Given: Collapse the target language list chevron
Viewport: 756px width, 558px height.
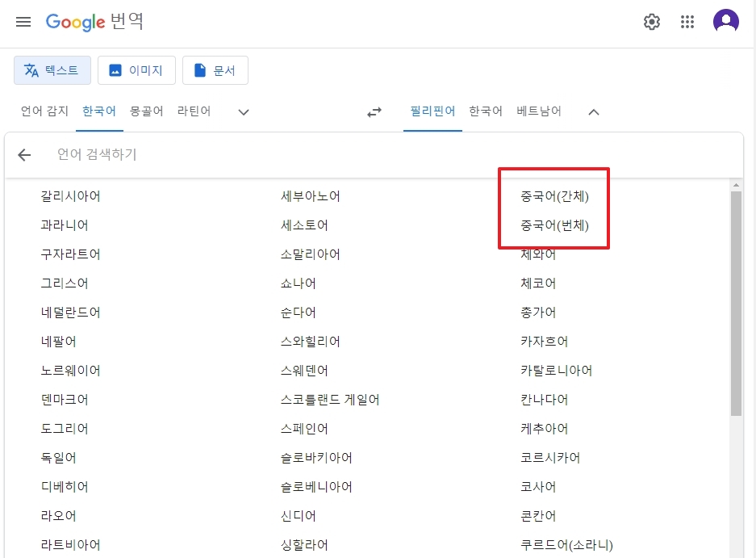Looking at the screenshot, I should [x=594, y=112].
